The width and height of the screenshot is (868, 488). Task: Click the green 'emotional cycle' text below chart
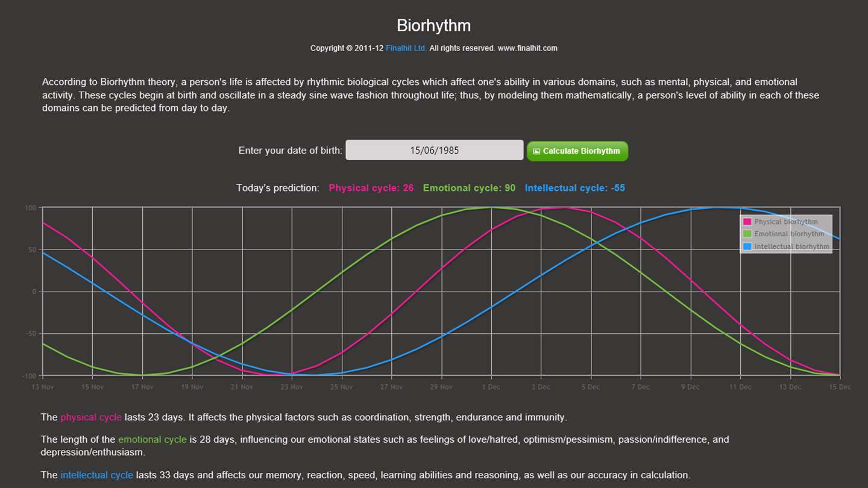(153, 439)
